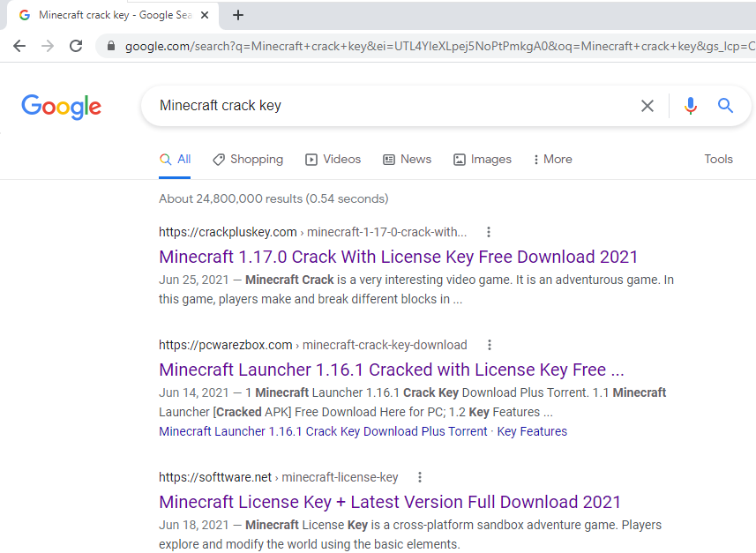Click the pcwarezbox.com URL breadcrumb
This screenshot has width=756, height=553.
313,345
